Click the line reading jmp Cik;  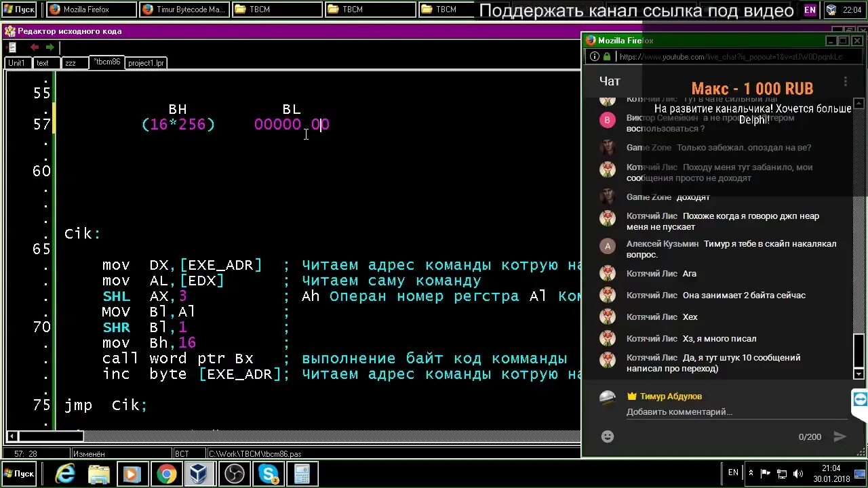106,405
